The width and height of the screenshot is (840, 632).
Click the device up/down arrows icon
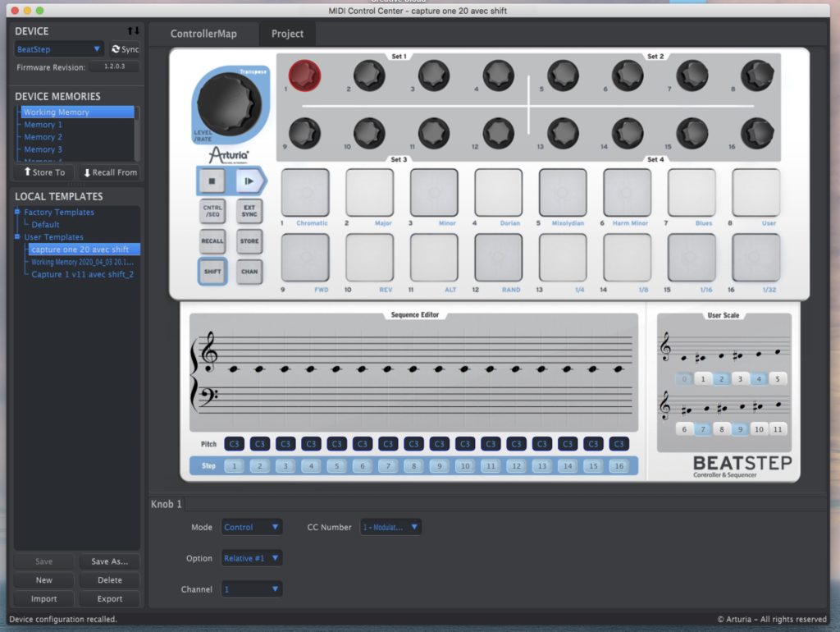tap(134, 31)
